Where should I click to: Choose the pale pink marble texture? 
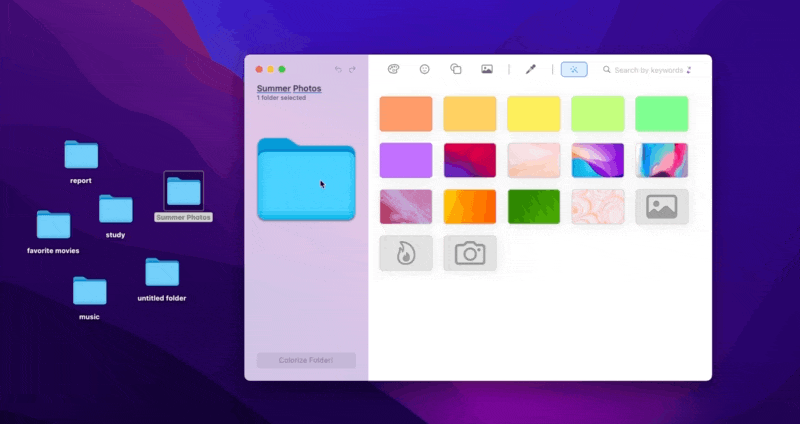pyautogui.click(x=534, y=160)
